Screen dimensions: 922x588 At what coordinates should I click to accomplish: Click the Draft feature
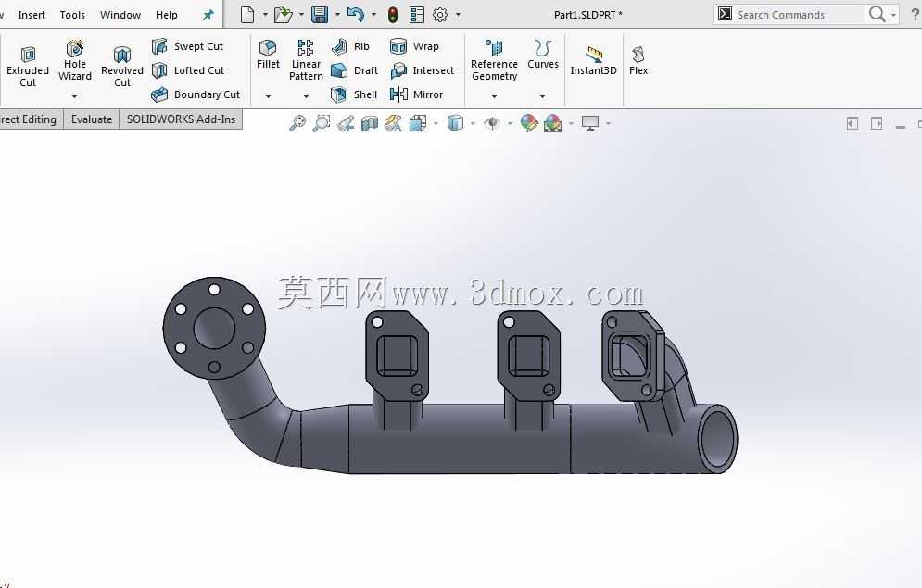pos(355,69)
